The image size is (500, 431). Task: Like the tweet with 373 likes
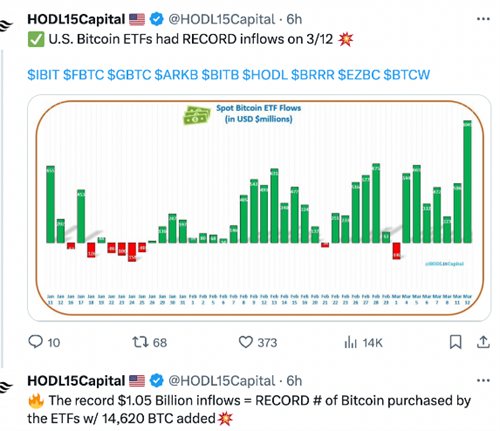coord(258,342)
